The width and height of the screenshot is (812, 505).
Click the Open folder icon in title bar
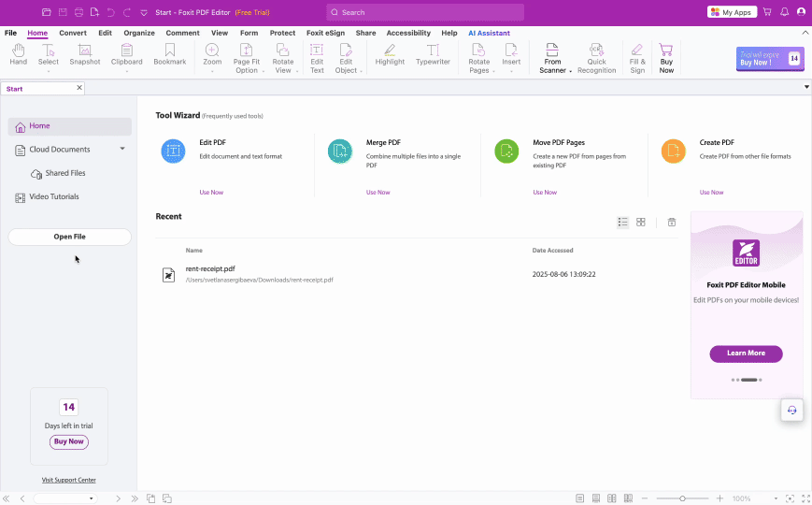(47, 12)
